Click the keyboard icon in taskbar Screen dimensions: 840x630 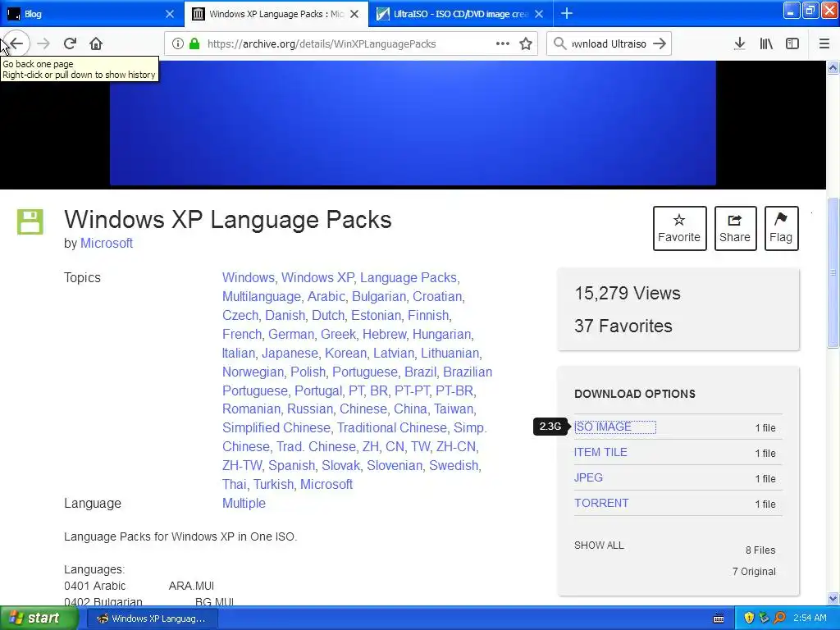(x=719, y=619)
